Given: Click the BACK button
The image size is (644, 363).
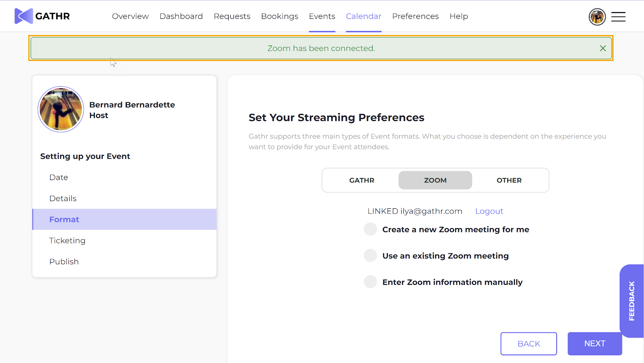Looking at the screenshot, I should point(529,344).
